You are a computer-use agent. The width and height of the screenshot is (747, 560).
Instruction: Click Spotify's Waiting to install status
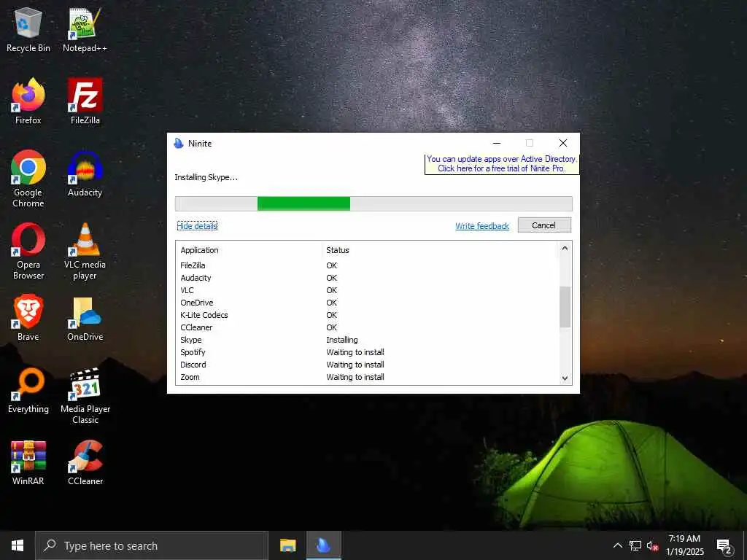[355, 352]
